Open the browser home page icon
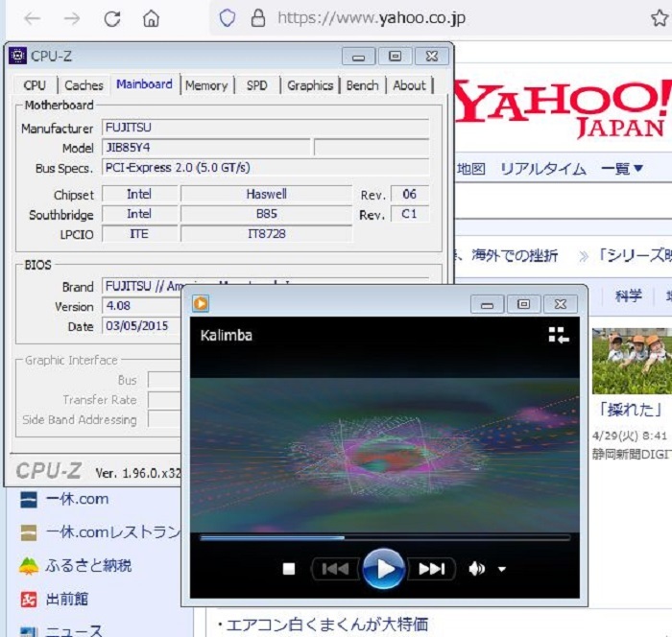The height and width of the screenshot is (637, 672). pos(151,19)
